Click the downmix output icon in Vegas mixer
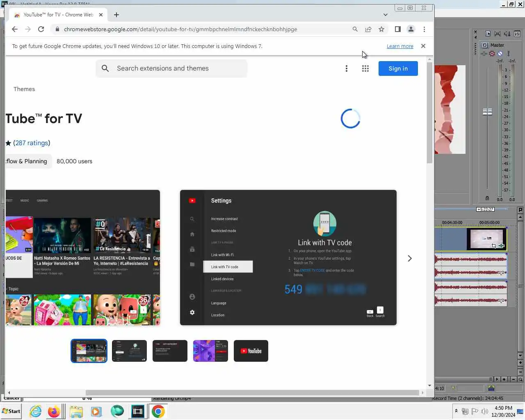 (498, 34)
